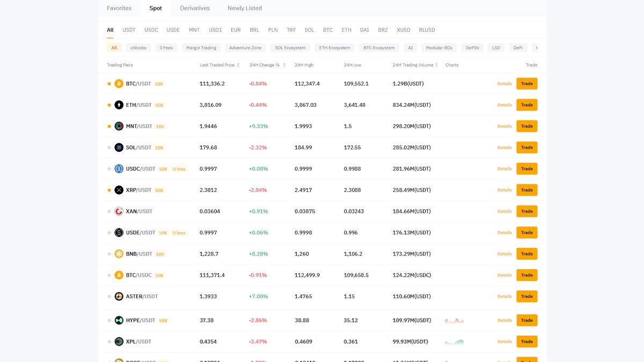Click the ASTER coin icon
The width and height of the screenshot is (644, 362).
[x=119, y=296]
